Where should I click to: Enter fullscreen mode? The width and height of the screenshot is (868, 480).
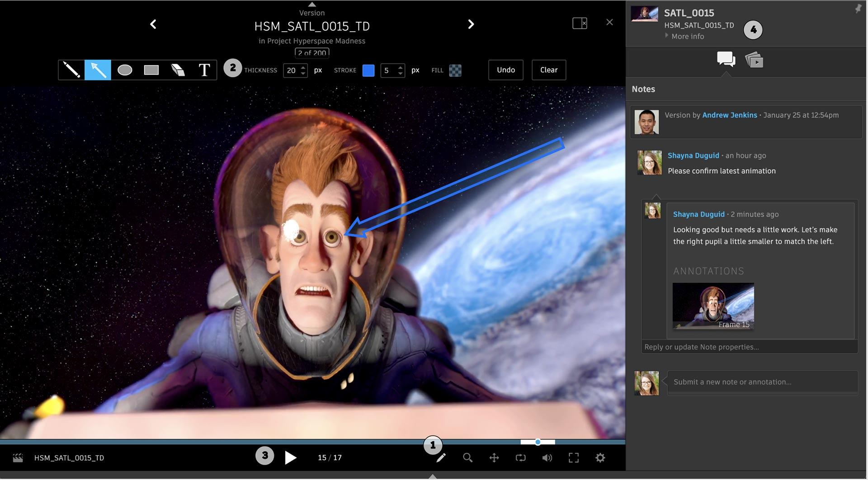point(574,458)
